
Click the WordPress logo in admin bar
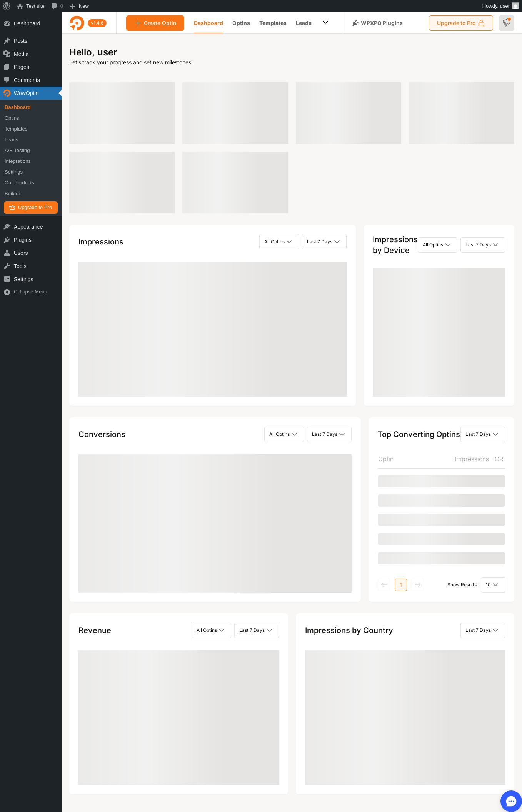click(7, 6)
